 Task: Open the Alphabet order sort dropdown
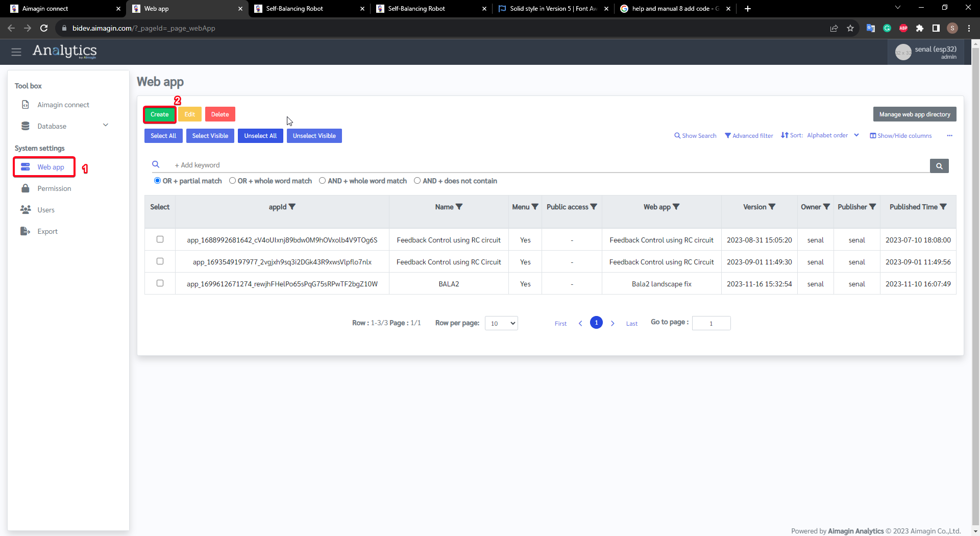[833, 135]
